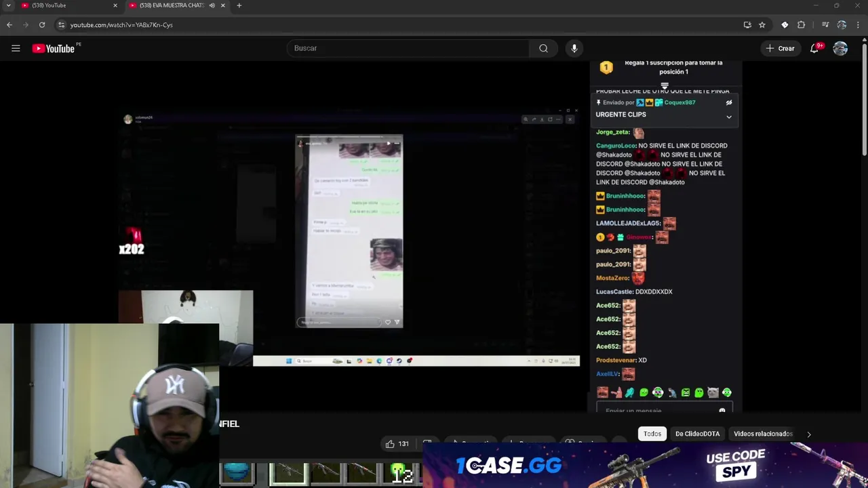Open the YouTube account avatar menu
868x488 pixels.
840,48
